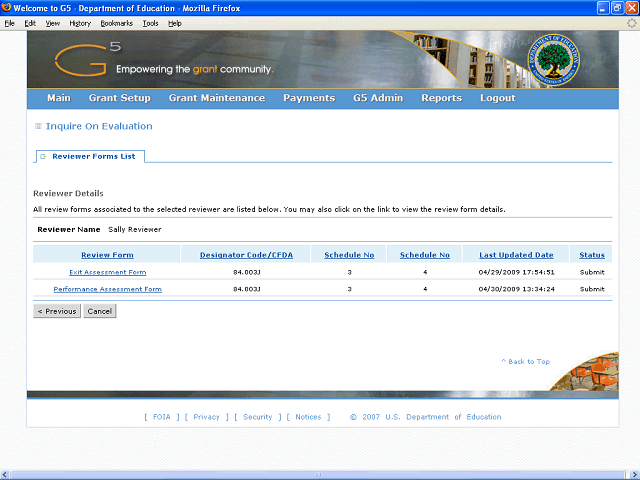This screenshot has width=640, height=480.
Task: Click date 04/30/2009 13:34:24 cell
Action: (x=516, y=289)
